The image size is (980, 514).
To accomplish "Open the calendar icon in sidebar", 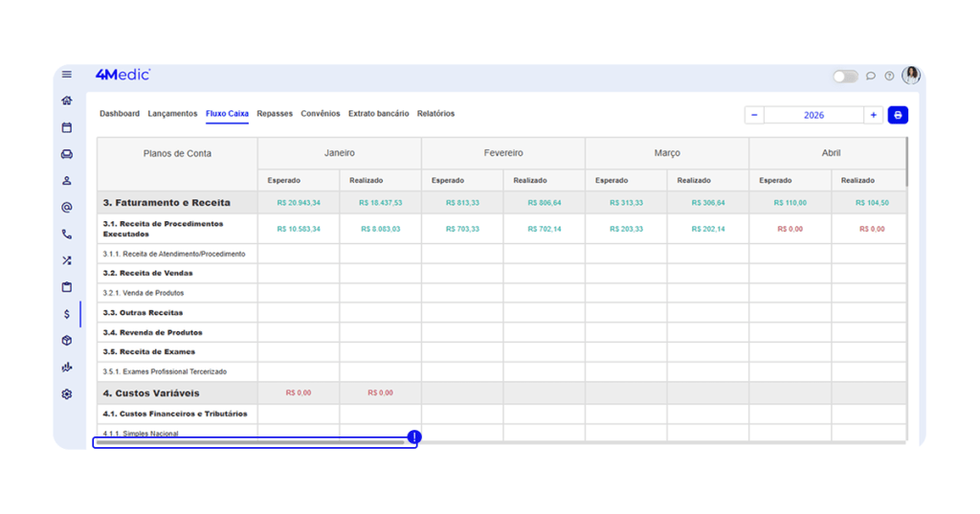I will coord(67,127).
